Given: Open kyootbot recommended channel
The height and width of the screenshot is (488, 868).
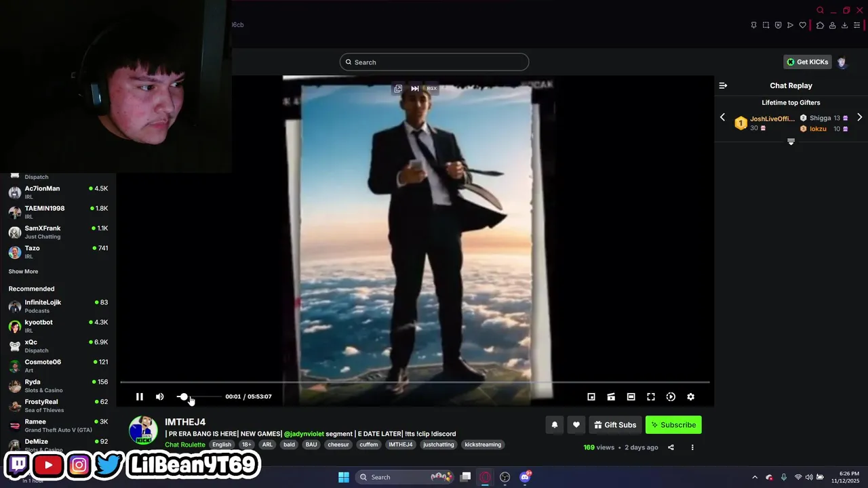Looking at the screenshot, I should pyautogui.click(x=58, y=326).
